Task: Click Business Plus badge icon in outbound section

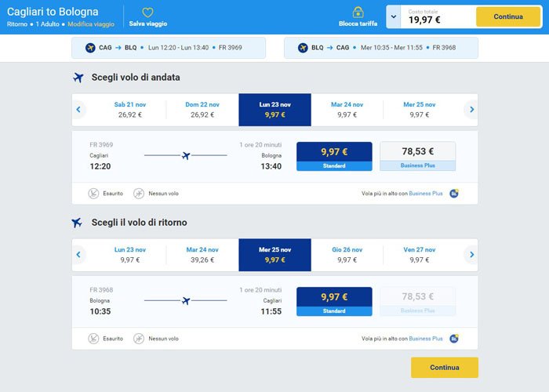Action: (x=454, y=193)
